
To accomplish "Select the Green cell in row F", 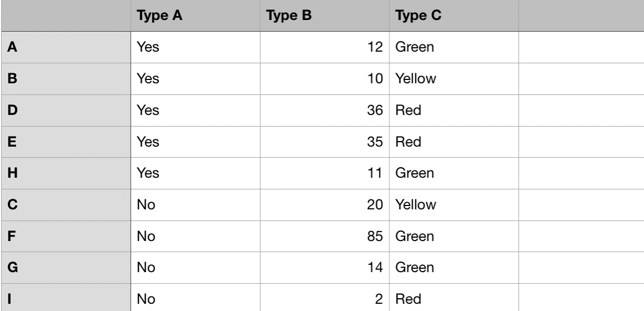I will click(453, 237).
